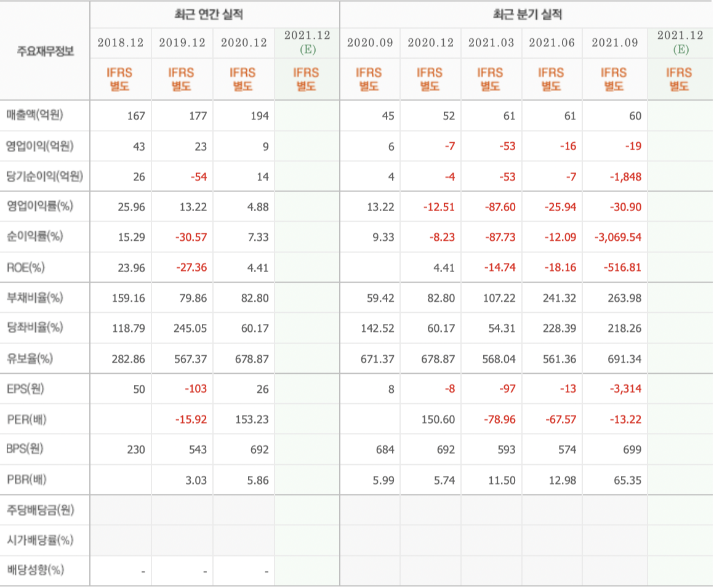Click the sales value 167

[x=136, y=116]
